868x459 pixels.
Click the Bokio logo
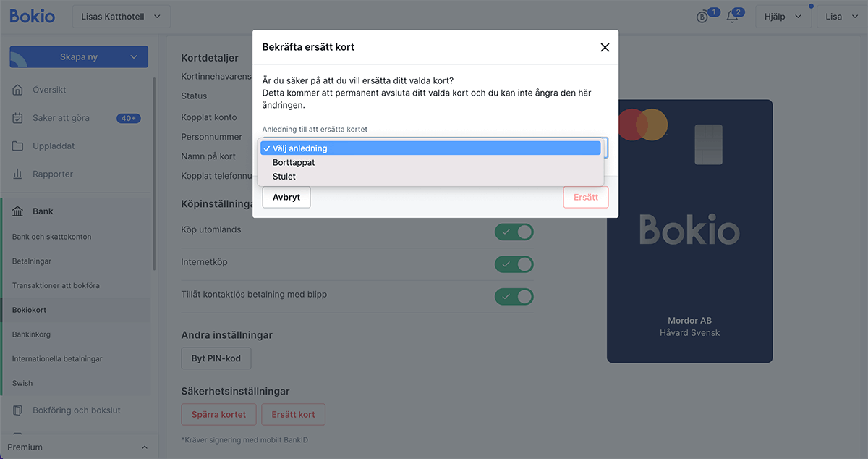pos(32,16)
